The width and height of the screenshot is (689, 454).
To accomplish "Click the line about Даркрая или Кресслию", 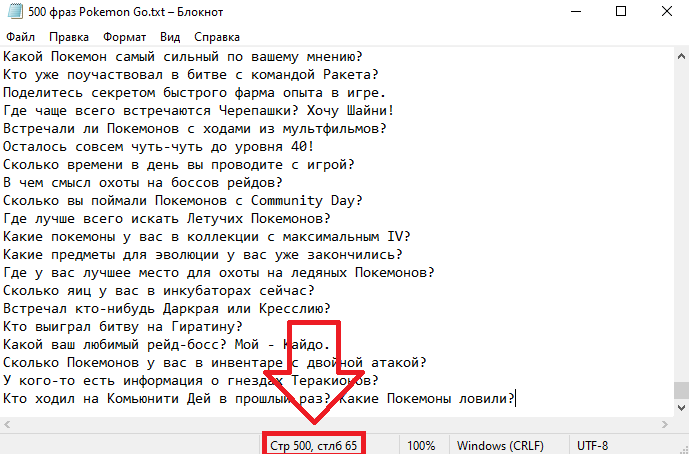I will (x=180, y=308).
